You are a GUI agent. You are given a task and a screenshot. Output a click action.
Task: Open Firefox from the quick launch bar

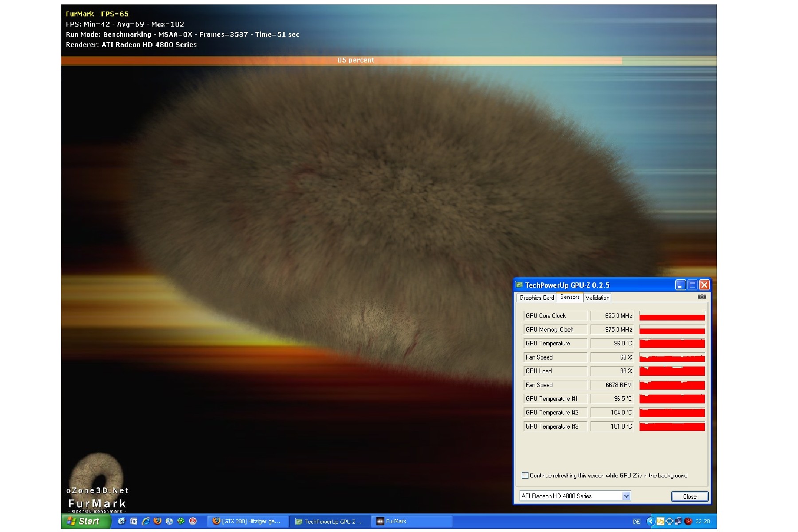157,521
